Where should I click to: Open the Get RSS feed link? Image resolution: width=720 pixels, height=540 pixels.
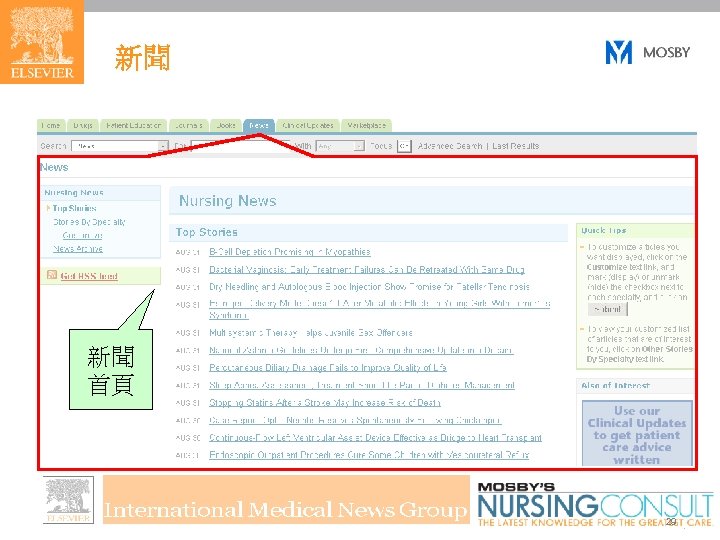coord(89,276)
